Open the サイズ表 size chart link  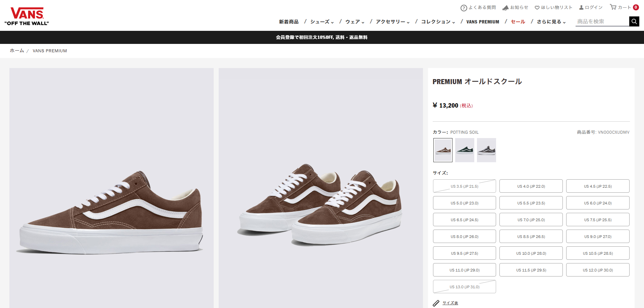[450, 303]
